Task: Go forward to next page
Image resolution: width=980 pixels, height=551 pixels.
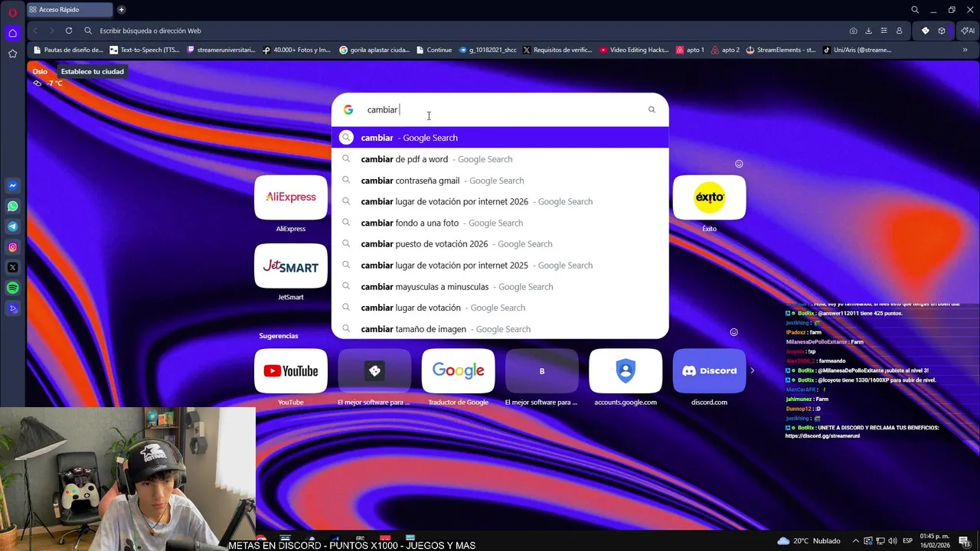Action: 52,31
